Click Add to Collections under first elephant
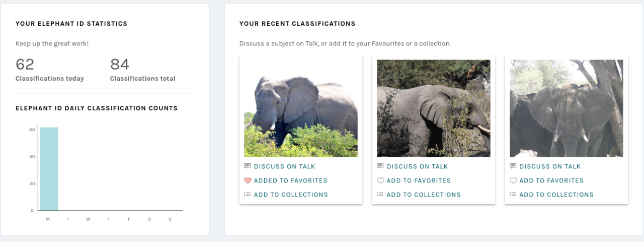 coord(291,195)
